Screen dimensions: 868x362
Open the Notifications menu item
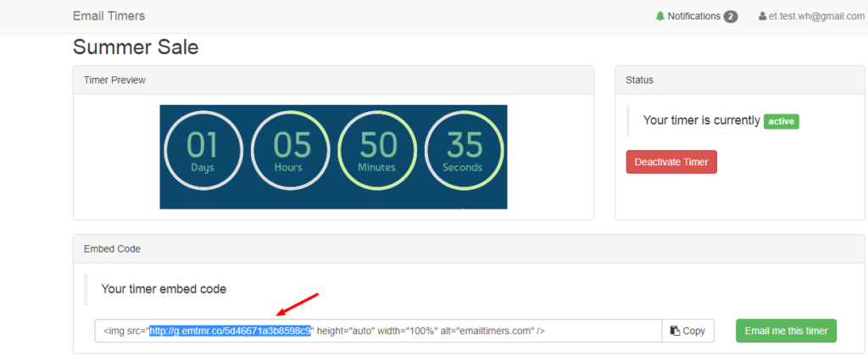[x=697, y=17]
